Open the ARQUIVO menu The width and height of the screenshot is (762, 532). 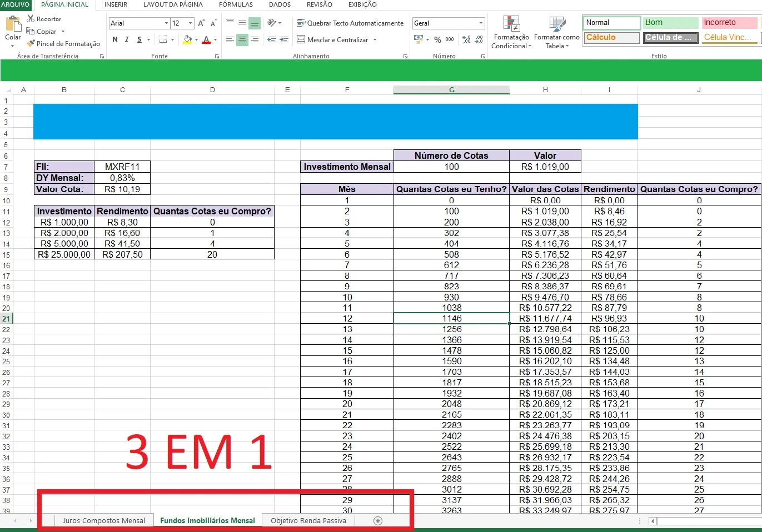[x=15, y=4]
